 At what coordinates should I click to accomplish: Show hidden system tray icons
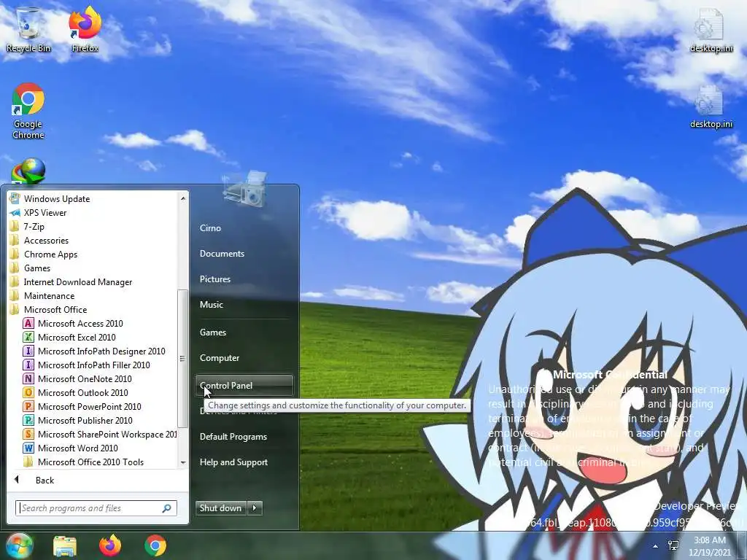tap(656, 546)
